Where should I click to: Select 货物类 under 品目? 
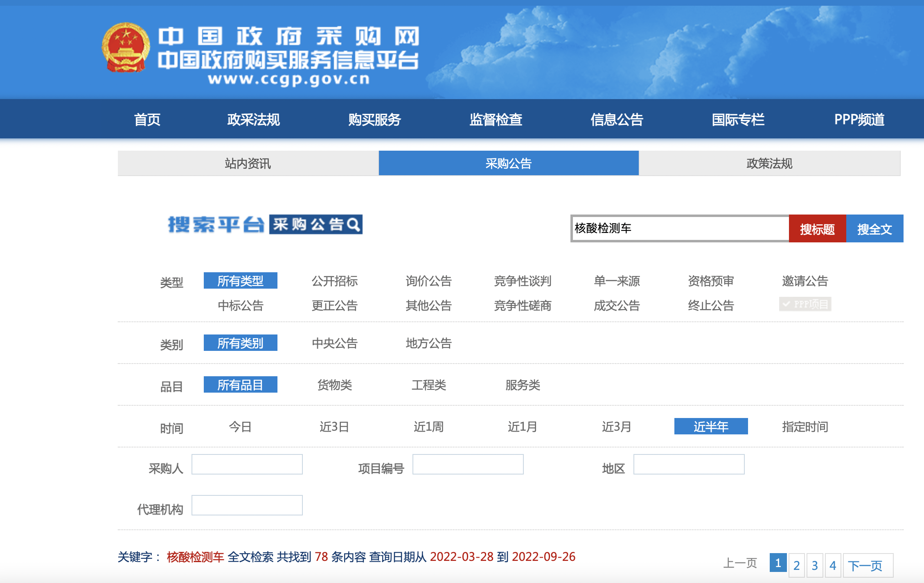[x=335, y=385]
